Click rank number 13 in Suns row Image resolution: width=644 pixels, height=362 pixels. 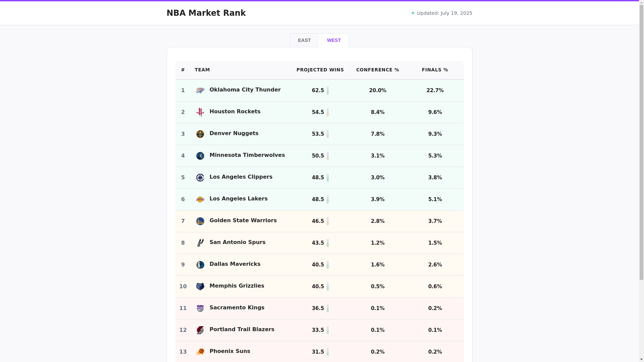pos(183,352)
